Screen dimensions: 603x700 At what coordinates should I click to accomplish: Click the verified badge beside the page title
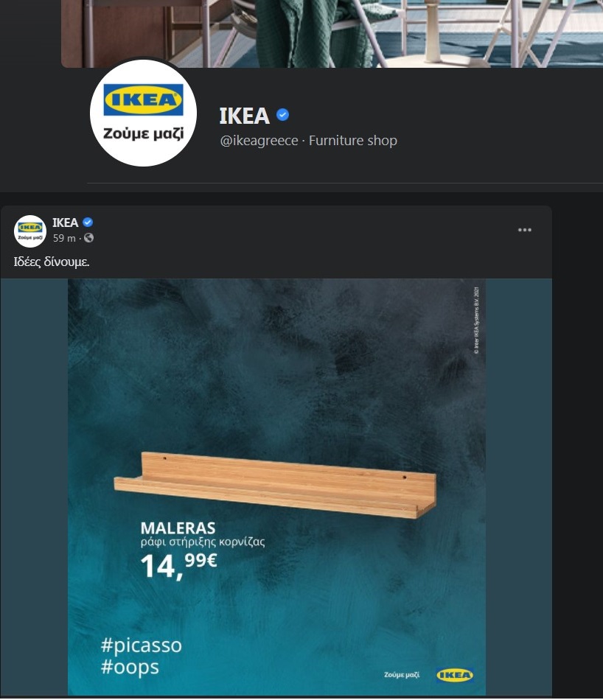tap(283, 115)
